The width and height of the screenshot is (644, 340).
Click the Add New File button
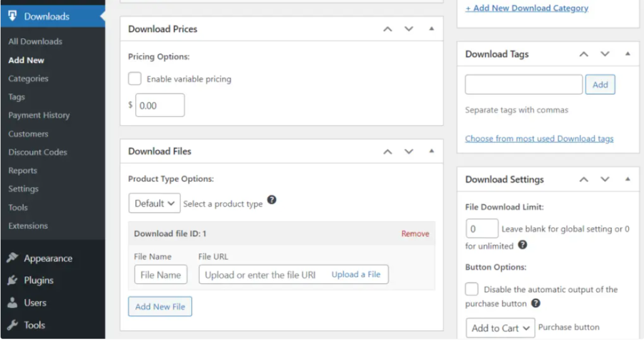pyautogui.click(x=160, y=307)
